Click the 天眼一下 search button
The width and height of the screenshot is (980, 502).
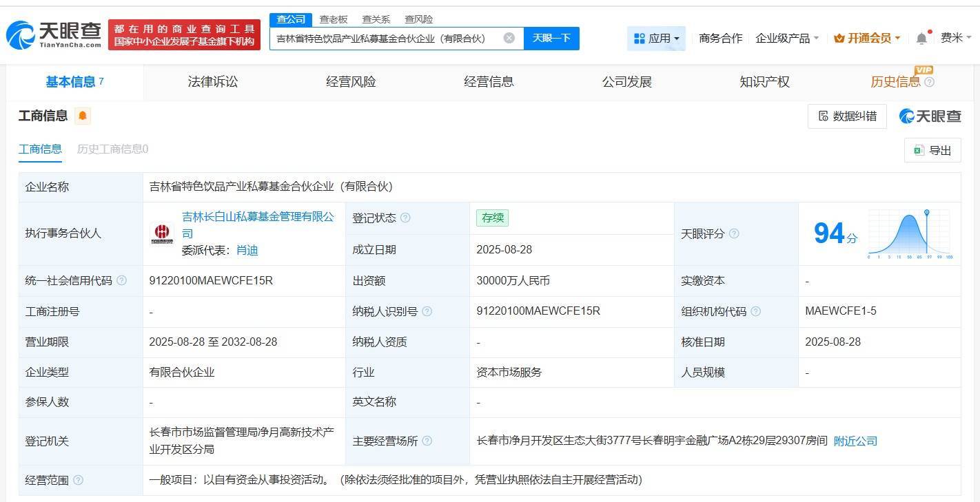click(x=551, y=39)
